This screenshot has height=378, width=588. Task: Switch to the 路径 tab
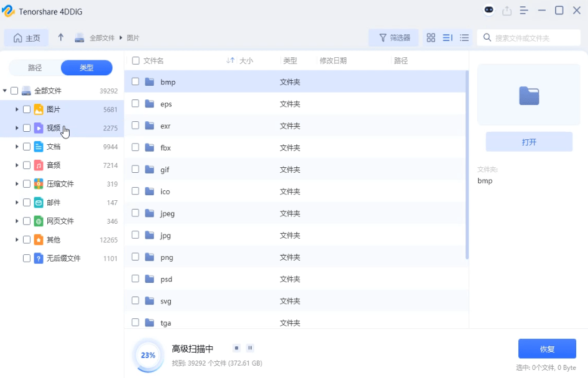(x=34, y=68)
